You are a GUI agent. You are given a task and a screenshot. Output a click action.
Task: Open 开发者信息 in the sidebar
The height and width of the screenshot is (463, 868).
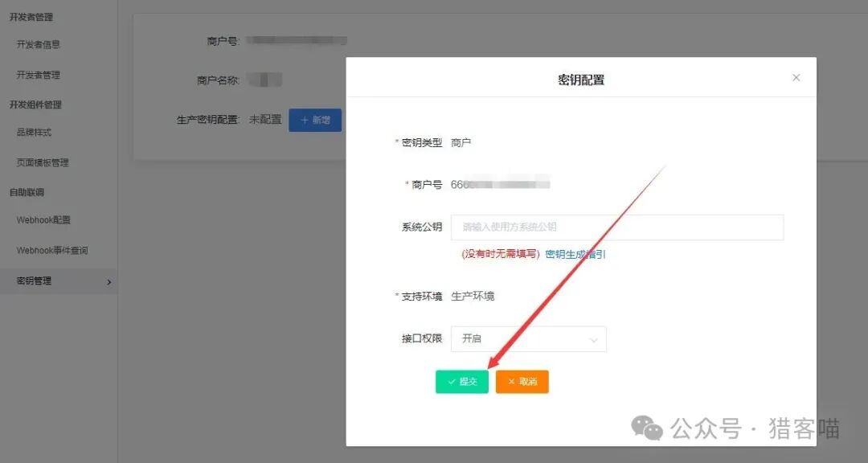(x=39, y=45)
